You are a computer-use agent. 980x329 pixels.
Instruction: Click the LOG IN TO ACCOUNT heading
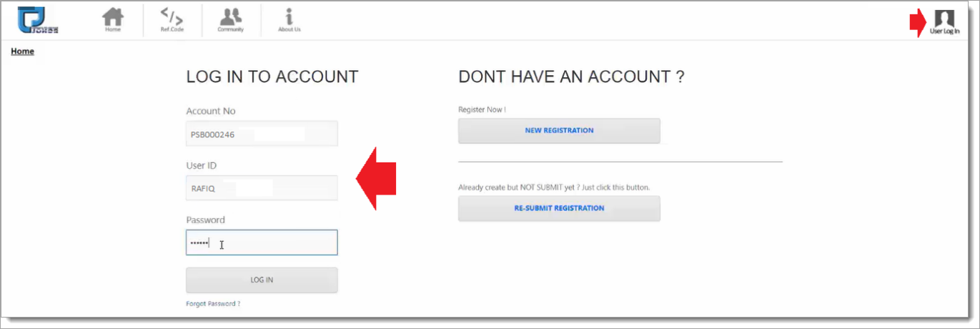tap(272, 77)
